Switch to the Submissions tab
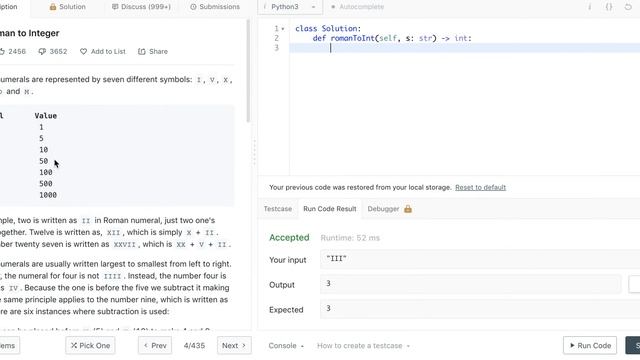The image size is (640, 360). click(215, 7)
